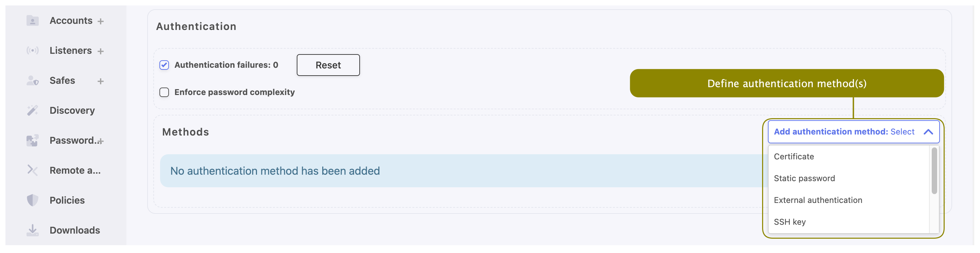This screenshot has width=980, height=253.
Task: Click the dropdown list scrollbar
Action: click(x=934, y=171)
